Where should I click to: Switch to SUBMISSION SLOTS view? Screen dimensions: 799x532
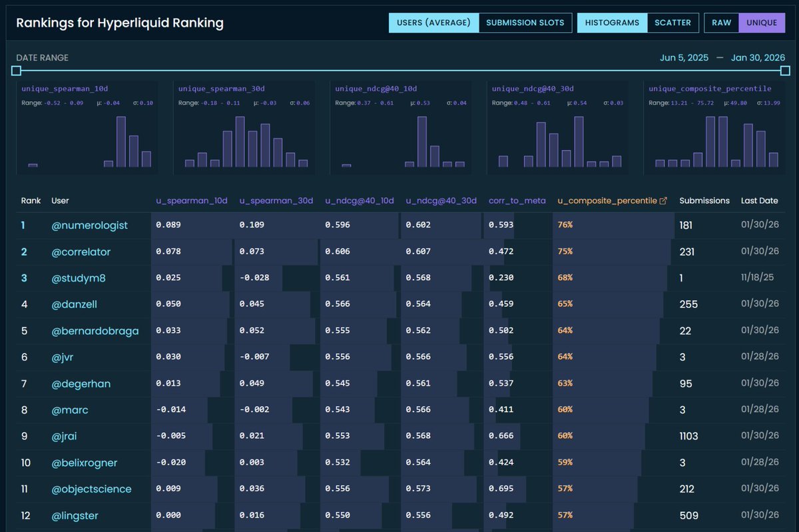[x=525, y=22]
